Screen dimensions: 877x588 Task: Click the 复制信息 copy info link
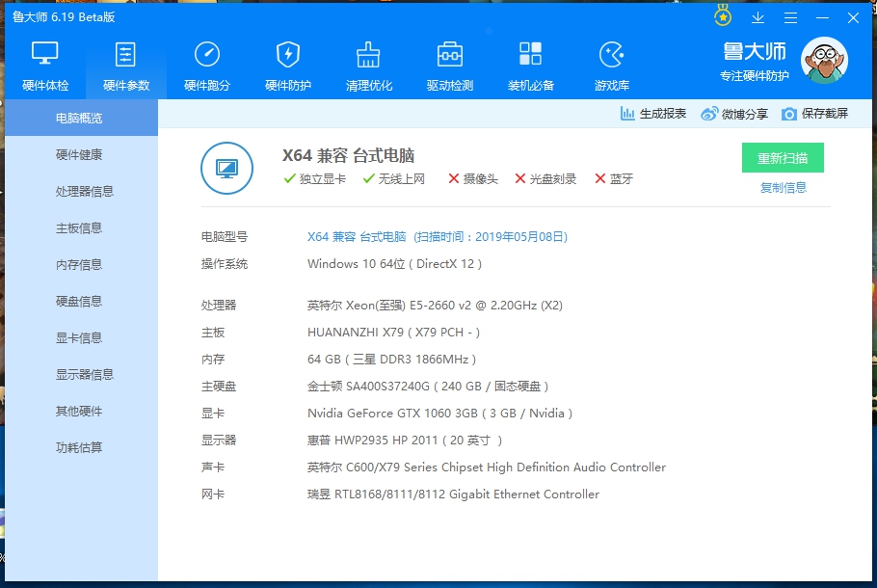(783, 188)
